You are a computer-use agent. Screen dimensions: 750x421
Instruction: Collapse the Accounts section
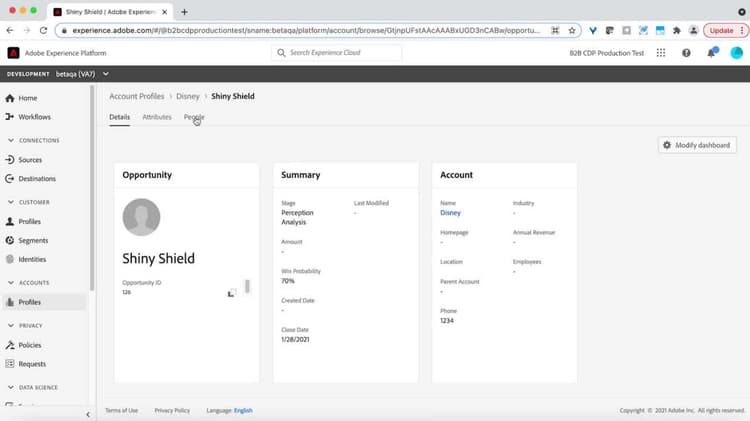(11, 283)
